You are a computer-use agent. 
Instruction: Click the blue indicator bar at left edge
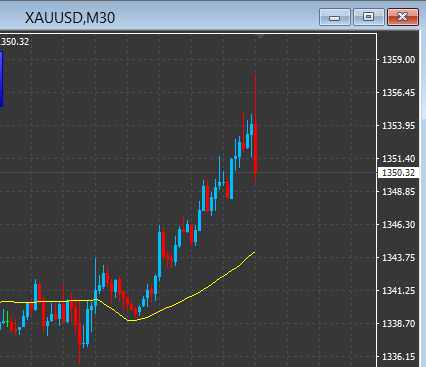pos(1,79)
